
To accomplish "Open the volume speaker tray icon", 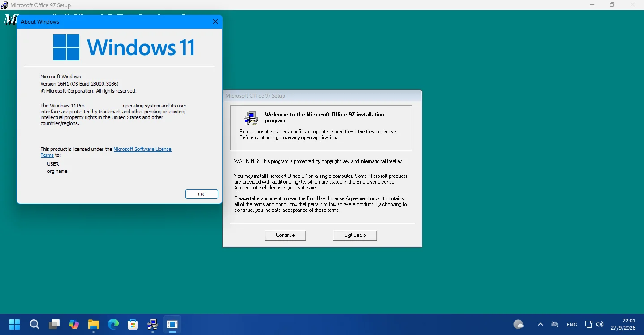I will pos(600,324).
